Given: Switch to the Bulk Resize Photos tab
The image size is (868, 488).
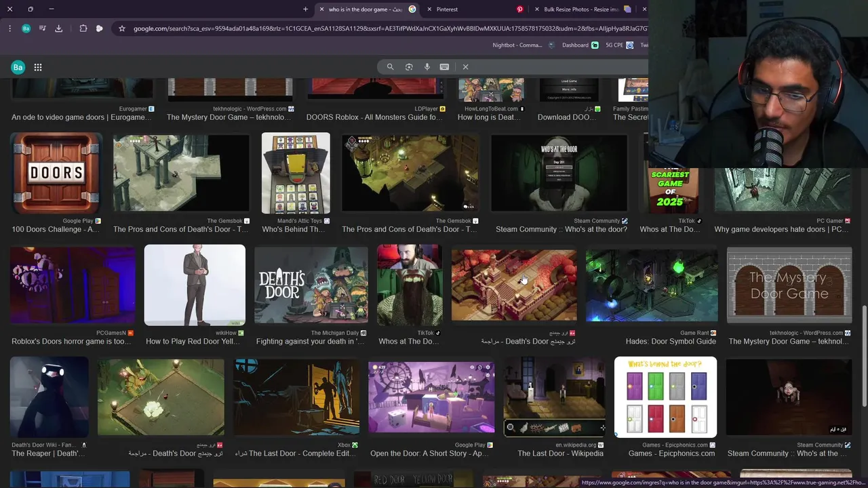Looking at the screenshot, I should click(583, 9).
